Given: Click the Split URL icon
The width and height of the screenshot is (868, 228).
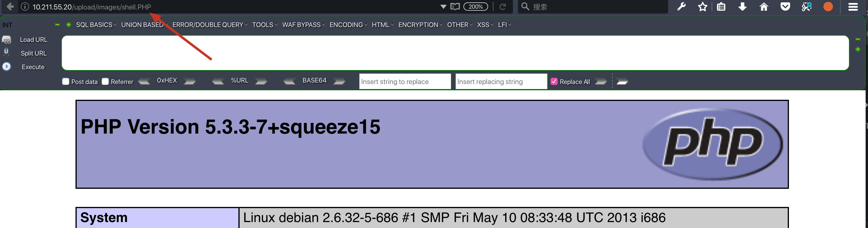Looking at the screenshot, I should 6,53.
